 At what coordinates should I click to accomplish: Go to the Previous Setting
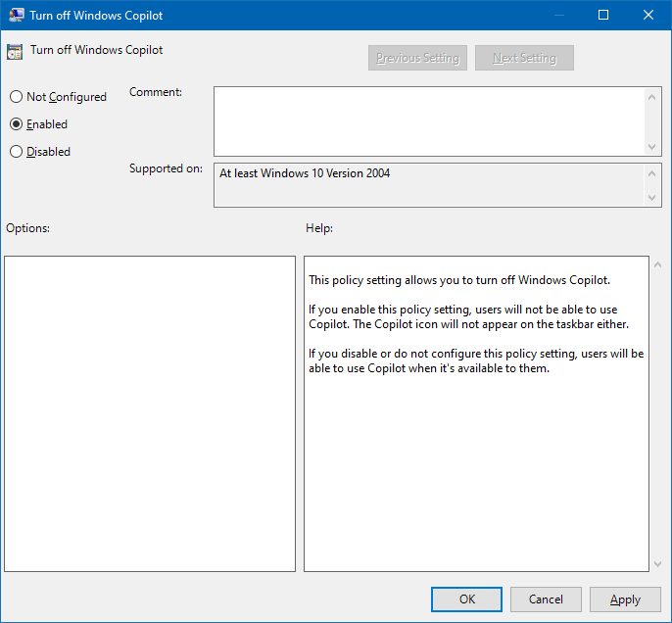[x=417, y=58]
